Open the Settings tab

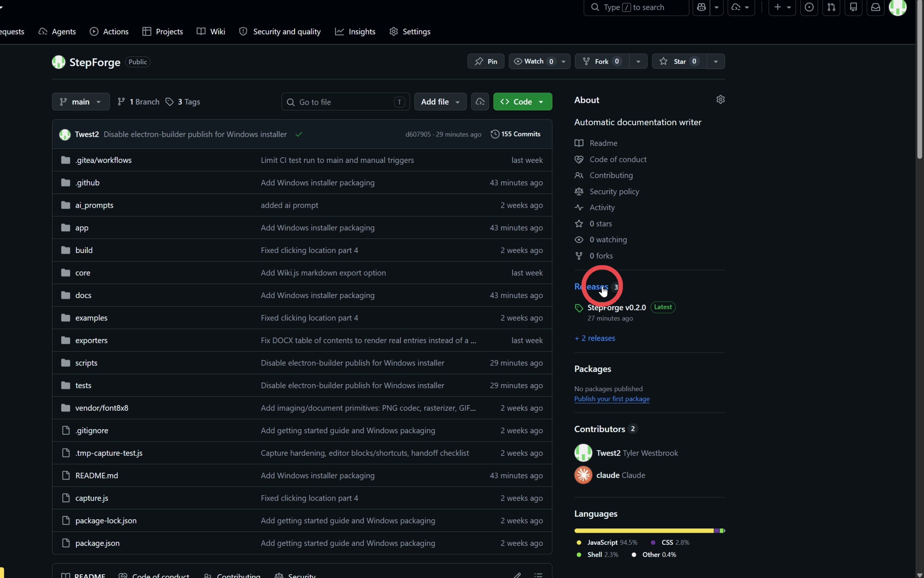[410, 32]
